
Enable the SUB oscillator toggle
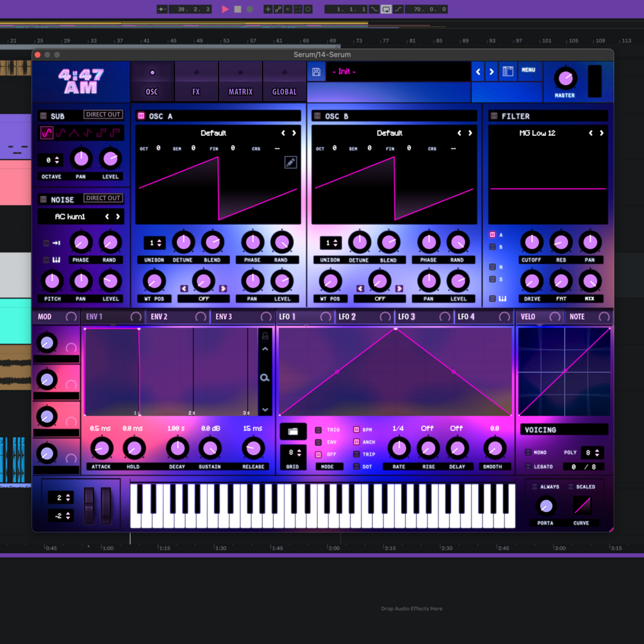point(43,116)
